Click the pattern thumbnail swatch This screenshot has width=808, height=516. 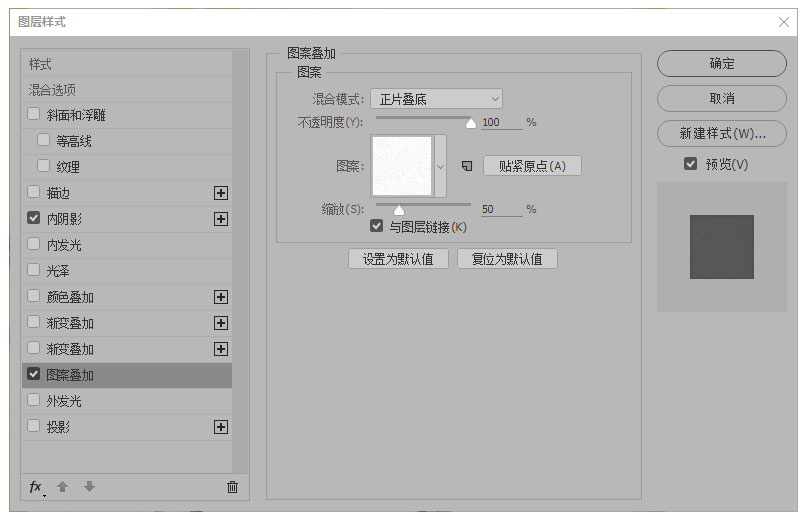click(x=402, y=166)
